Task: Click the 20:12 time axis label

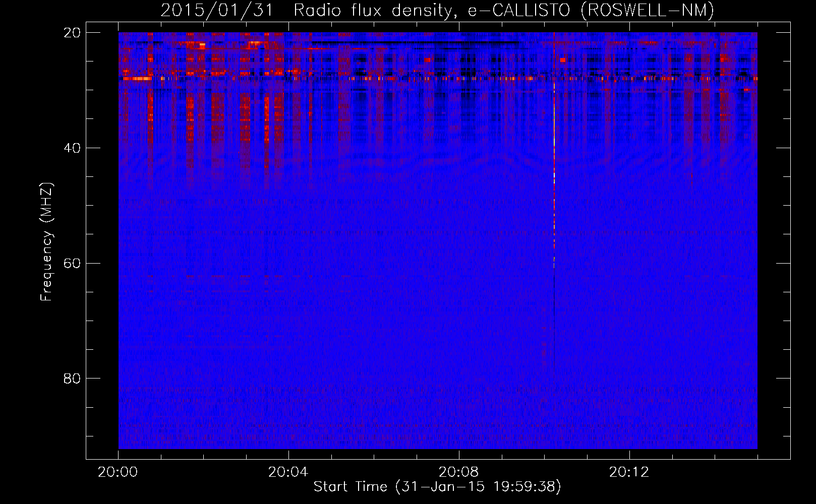Action: 629,472
